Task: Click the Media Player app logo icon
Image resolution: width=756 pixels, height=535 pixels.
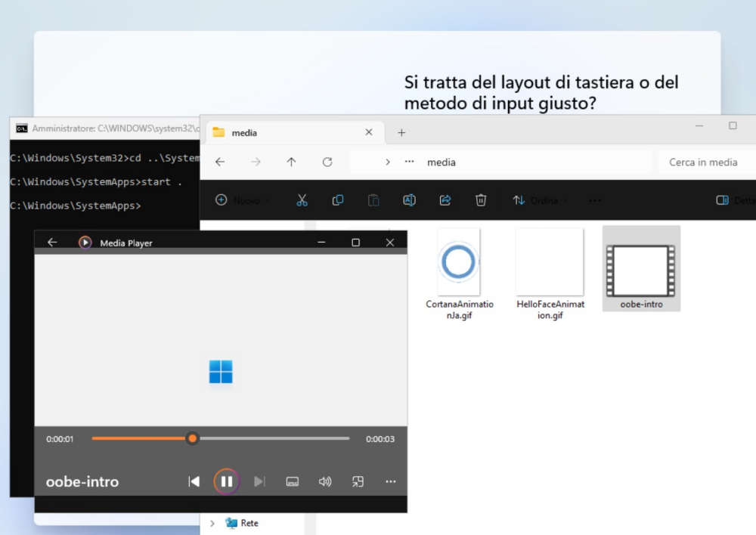Action: coord(85,243)
